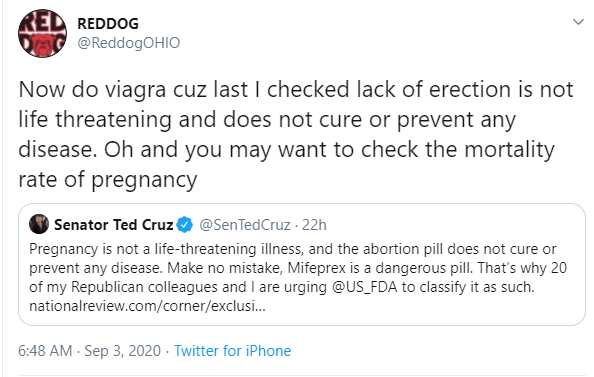Open the quoted Ted Cruz tweet card
This screenshot has height=377, width=594.
302,264
